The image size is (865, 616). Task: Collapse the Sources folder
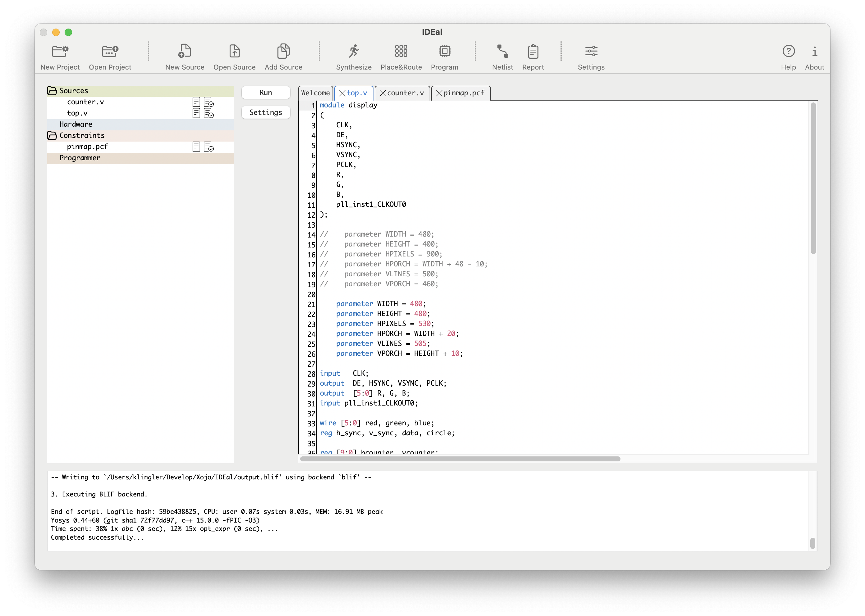click(52, 91)
